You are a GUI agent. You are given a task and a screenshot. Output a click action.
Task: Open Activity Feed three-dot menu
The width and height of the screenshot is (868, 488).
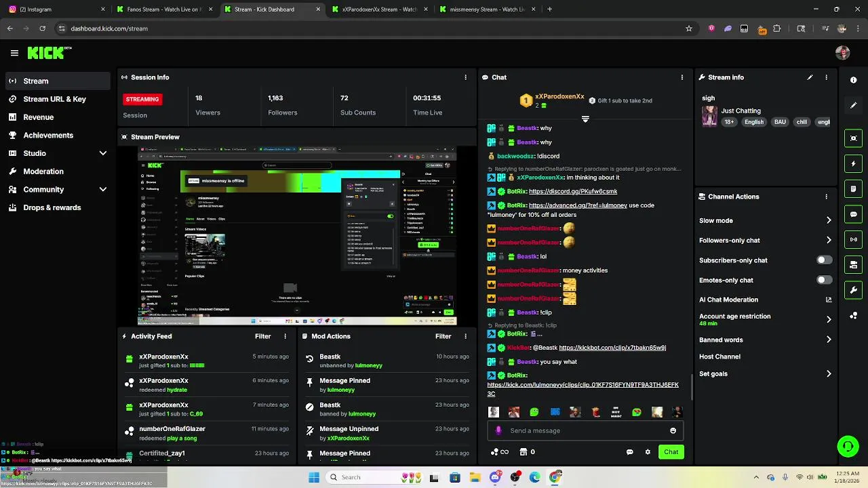pyautogui.click(x=285, y=336)
